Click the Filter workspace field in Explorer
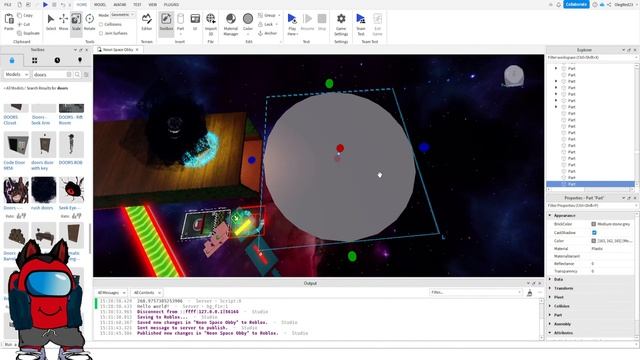The width and height of the screenshot is (640, 360). 590,58
